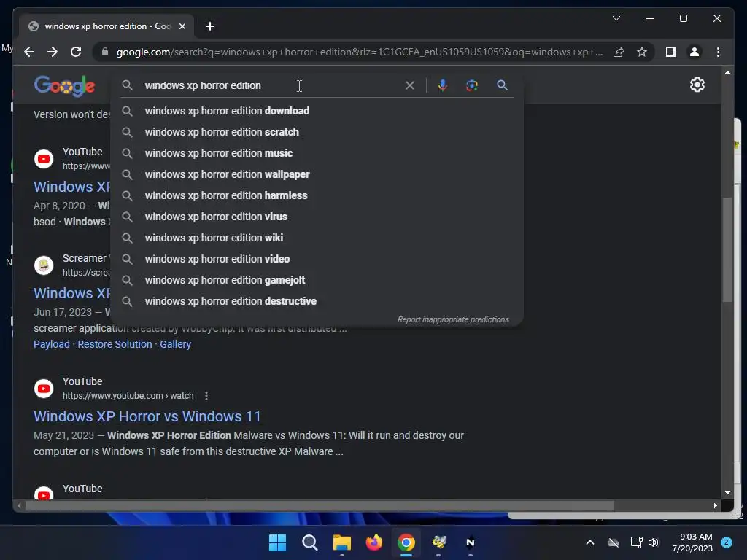747x560 pixels.
Task: Start a voice search with the microphone
Action: (443, 85)
